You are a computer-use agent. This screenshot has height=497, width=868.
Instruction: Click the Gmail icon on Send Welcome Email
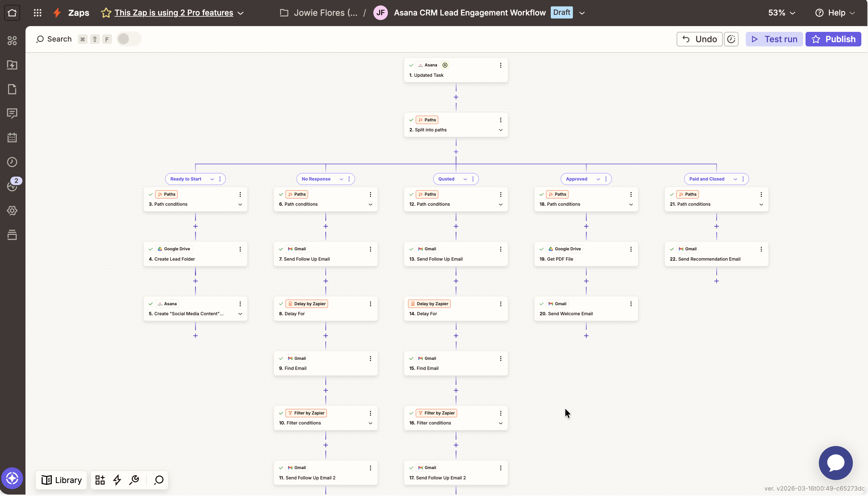[x=551, y=303]
